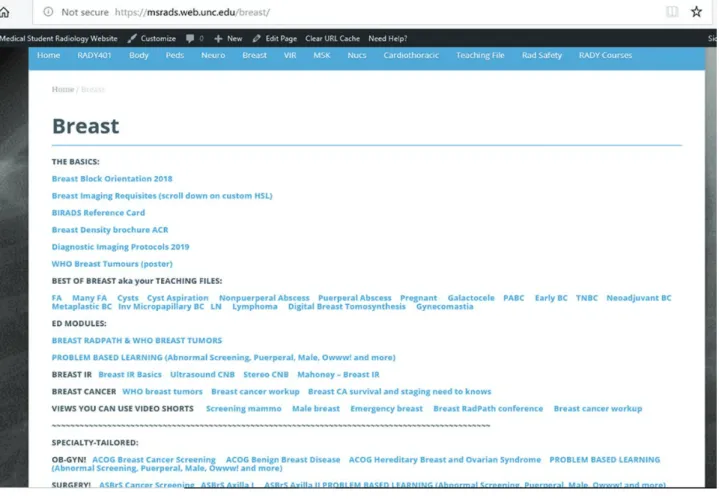Open the Inv Micropapillary BC teaching file
Image resolution: width=719 pixels, height=499 pixels.
[x=161, y=306]
